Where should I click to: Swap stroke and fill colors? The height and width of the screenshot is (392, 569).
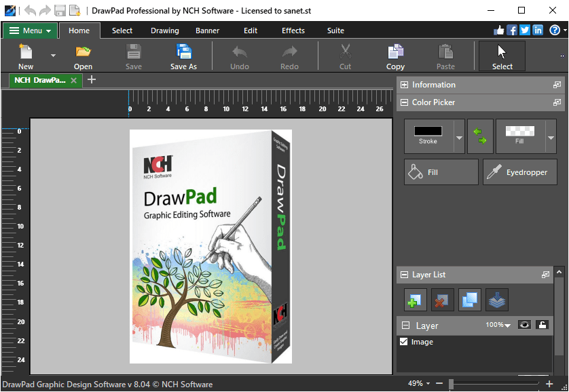(x=480, y=136)
